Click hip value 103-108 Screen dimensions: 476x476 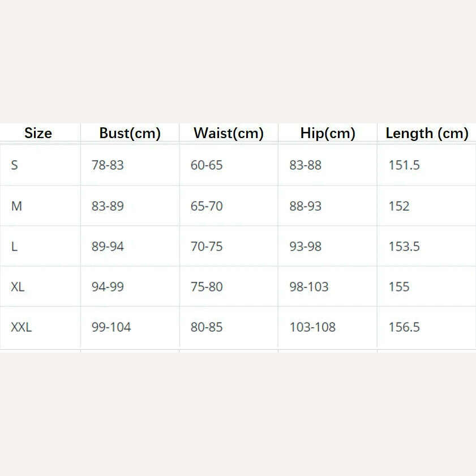312,327
